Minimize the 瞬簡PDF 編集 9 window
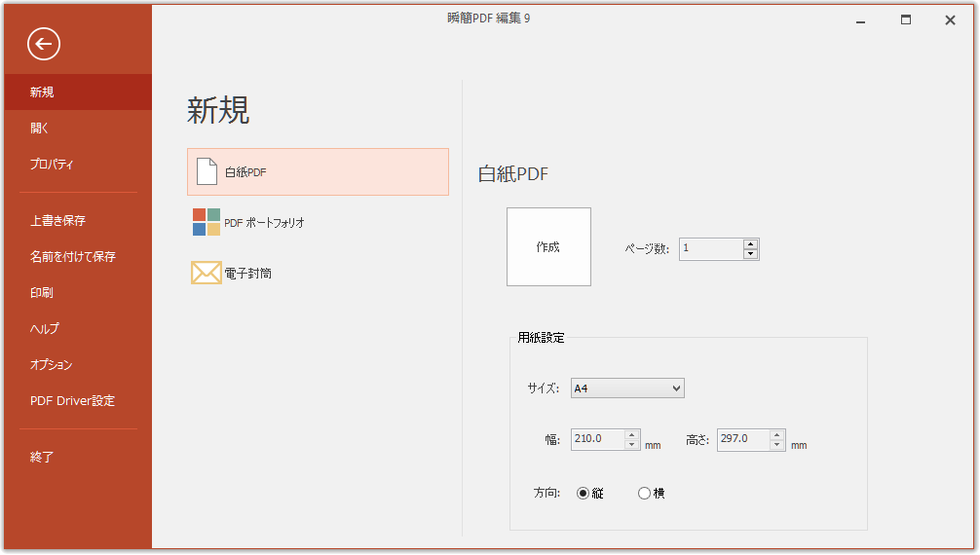Image resolution: width=980 pixels, height=555 pixels. coord(860,20)
